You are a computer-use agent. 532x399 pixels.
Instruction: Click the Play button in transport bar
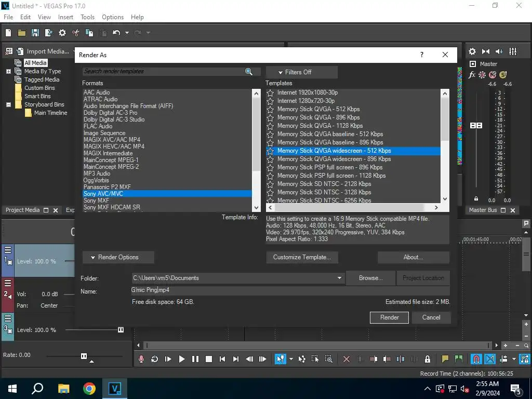[181, 359]
